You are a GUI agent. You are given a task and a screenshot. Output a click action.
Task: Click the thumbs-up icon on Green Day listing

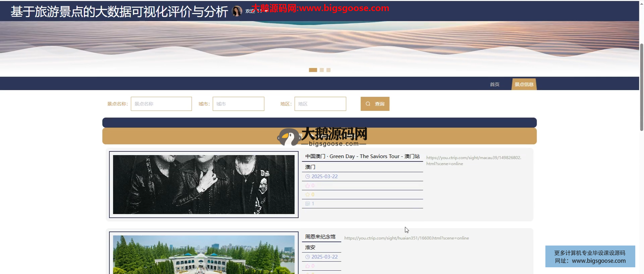tap(307, 186)
